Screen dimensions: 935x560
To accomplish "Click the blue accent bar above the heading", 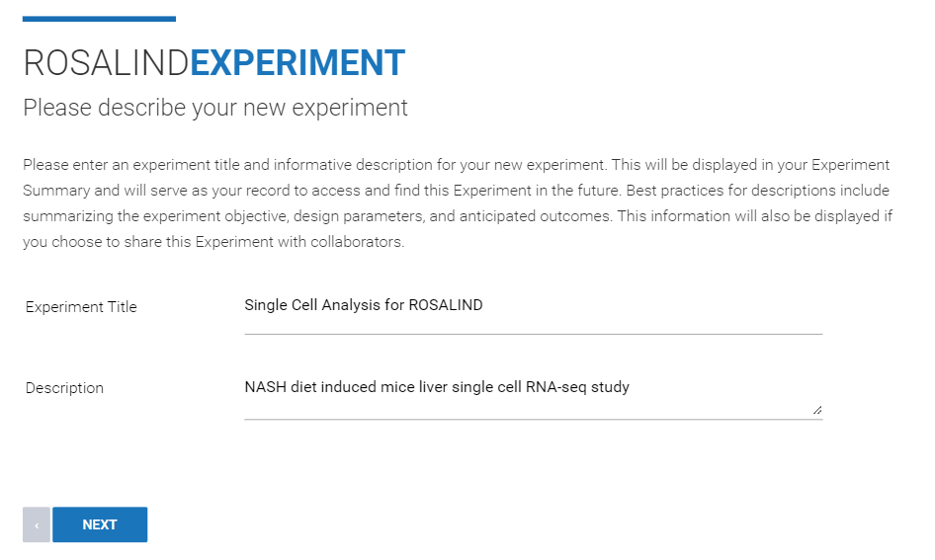I will (x=99, y=19).
